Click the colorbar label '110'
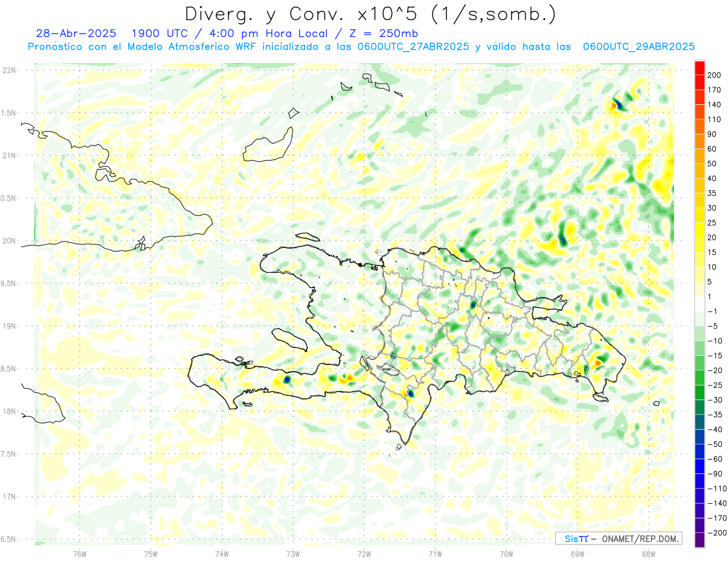 coord(715,119)
